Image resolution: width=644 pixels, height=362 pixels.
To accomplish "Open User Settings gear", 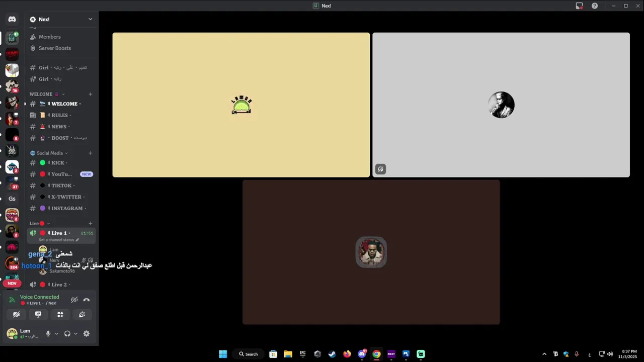I will 87,333.
